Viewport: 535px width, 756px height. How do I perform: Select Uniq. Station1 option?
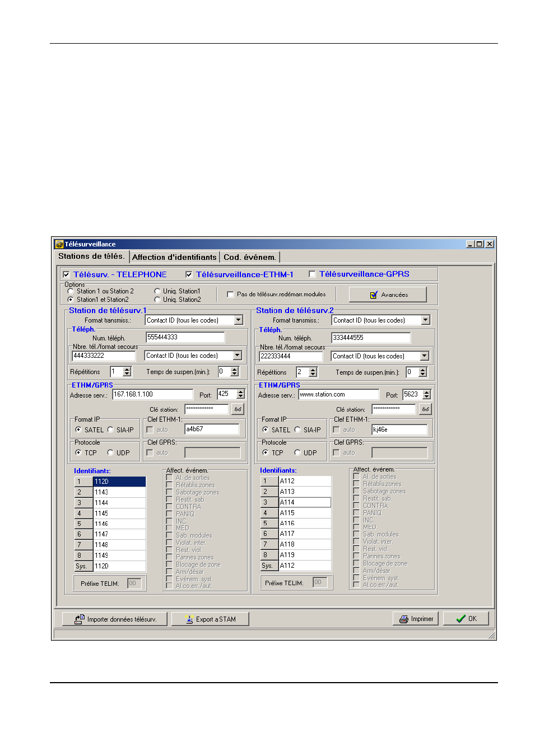click(x=157, y=291)
